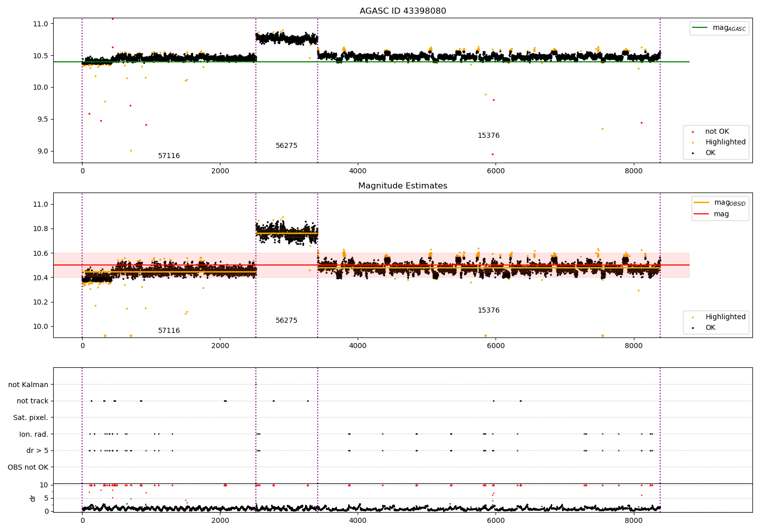Click 'Highlighted' in the Magnitude Estimates legend
Screen dimensions: 760x532
726,317
